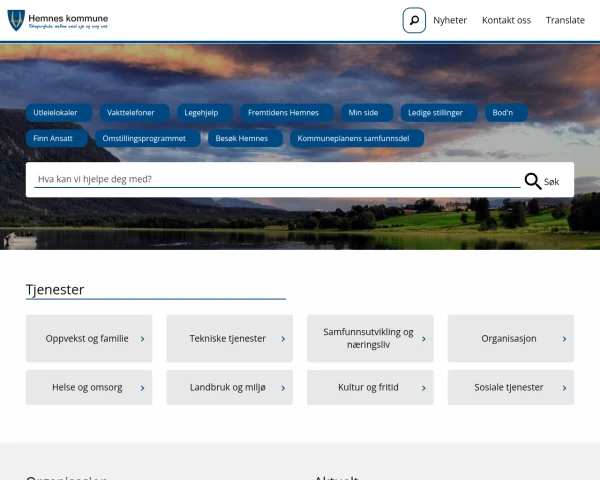Open Landbruk og miljø services
This screenshot has height=480, width=600.
coord(229,388)
